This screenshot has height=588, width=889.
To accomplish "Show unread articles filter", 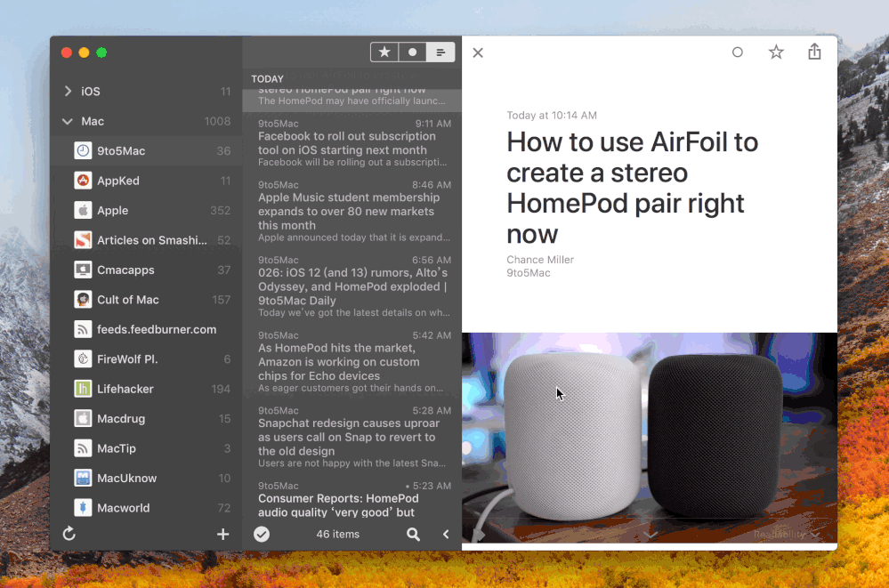I will pyautogui.click(x=412, y=52).
